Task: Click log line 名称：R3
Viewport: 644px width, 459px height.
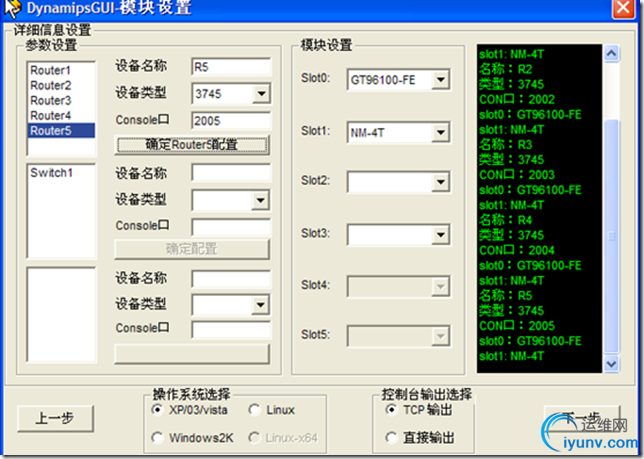Action: pos(506,145)
